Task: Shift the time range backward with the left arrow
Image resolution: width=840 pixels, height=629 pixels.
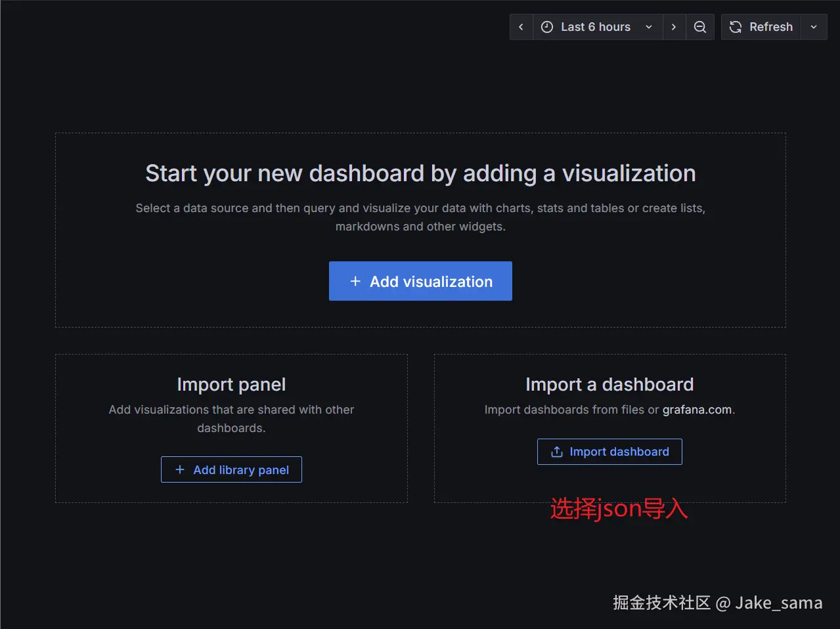Action: pos(521,27)
